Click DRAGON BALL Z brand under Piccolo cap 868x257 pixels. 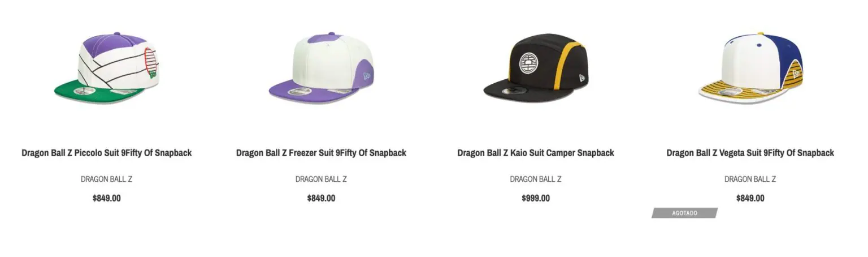106,179
